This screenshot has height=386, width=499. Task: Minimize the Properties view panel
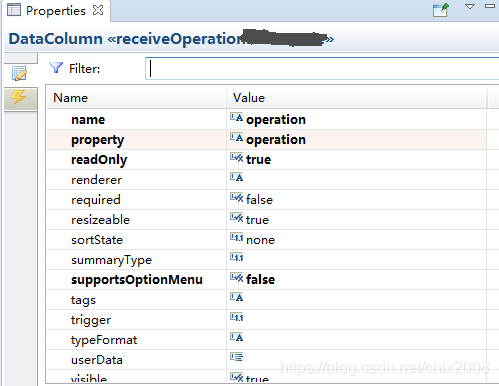coord(490,6)
